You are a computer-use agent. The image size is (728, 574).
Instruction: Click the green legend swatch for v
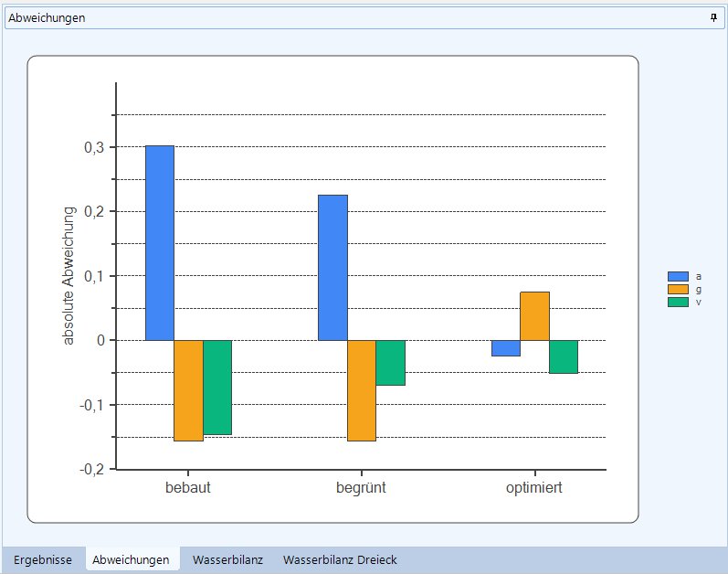678,302
